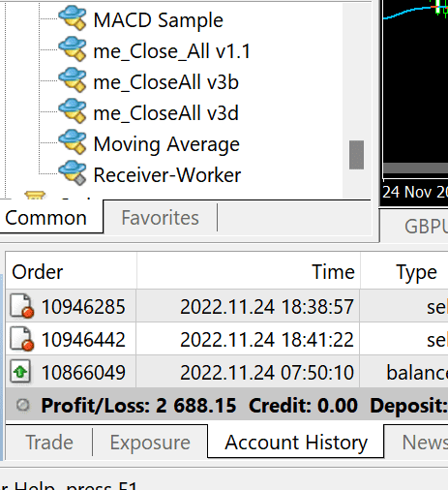Click the me_Close_All v1.1 expert icon
The image size is (448, 490).
pos(73,49)
